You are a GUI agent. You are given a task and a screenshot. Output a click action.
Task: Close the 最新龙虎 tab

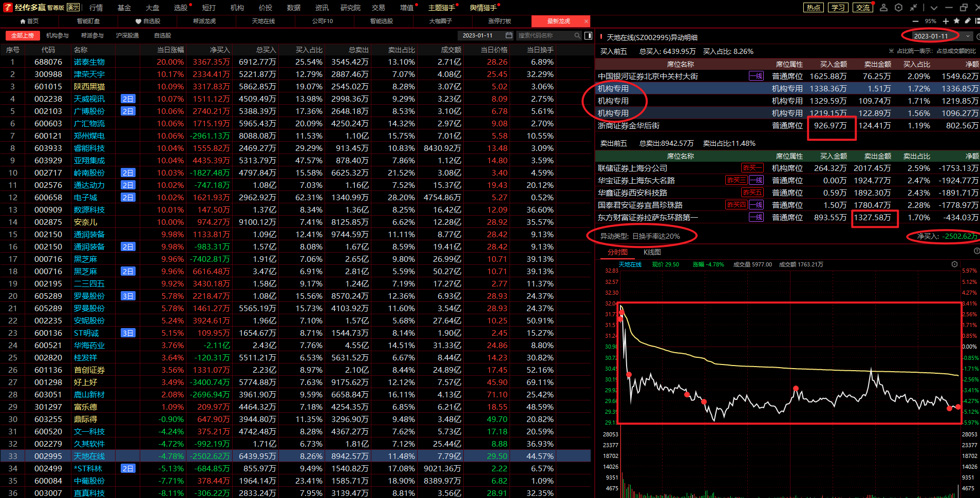click(x=586, y=21)
